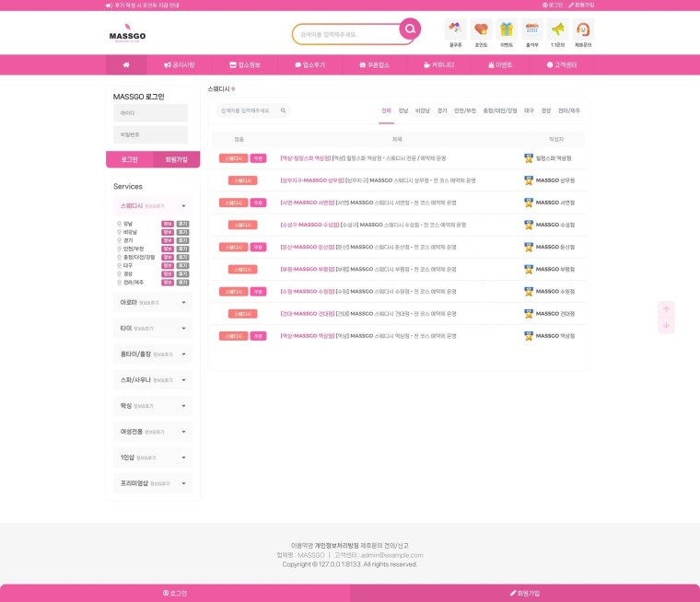Expand the 홈타이/출장 service category
The height and width of the screenshot is (602, 700).
point(153,353)
